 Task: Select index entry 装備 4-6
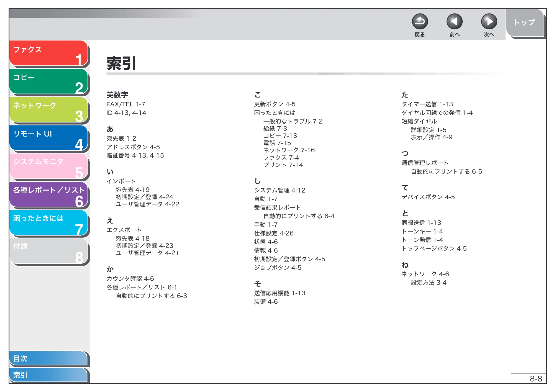pos(266,301)
